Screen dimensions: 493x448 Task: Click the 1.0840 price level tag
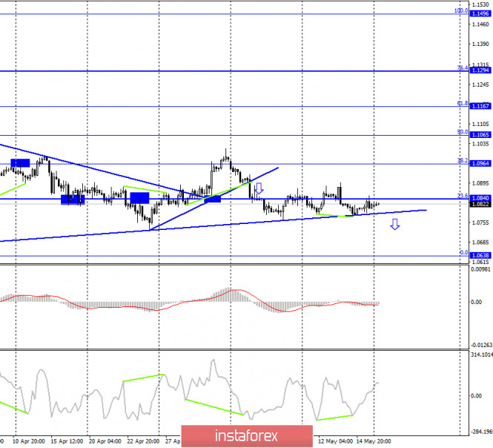coord(480,198)
